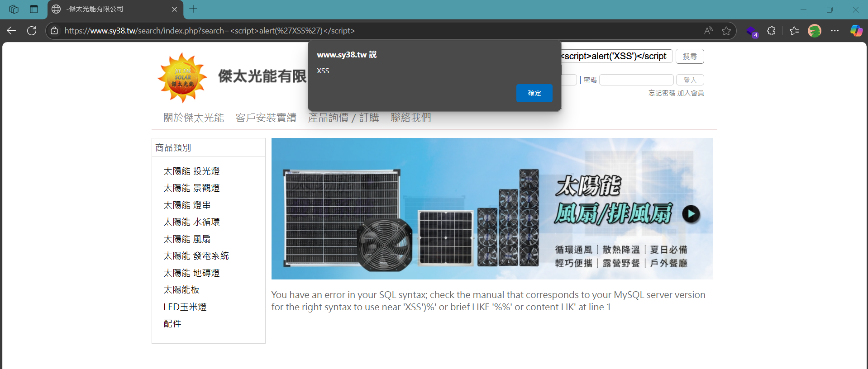
Task: Click the search box with script text
Action: [617, 56]
